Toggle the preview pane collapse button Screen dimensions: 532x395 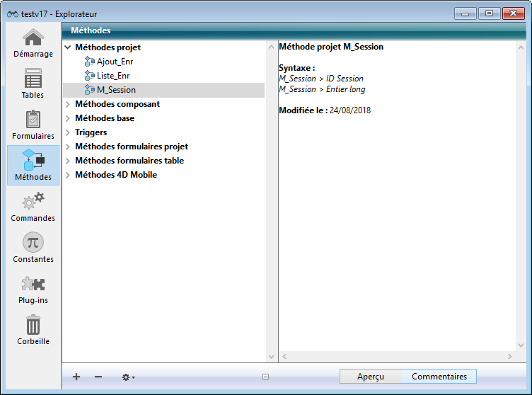click(x=265, y=377)
